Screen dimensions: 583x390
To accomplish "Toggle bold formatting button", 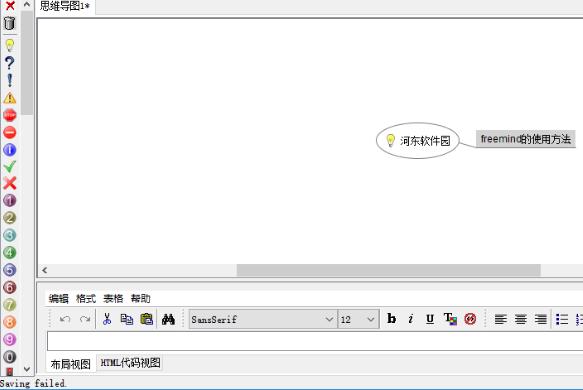I will point(392,319).
